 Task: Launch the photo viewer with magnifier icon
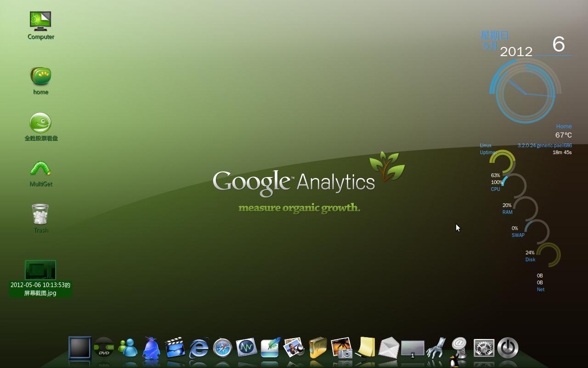pyautogui.click(x=294, y=348)
